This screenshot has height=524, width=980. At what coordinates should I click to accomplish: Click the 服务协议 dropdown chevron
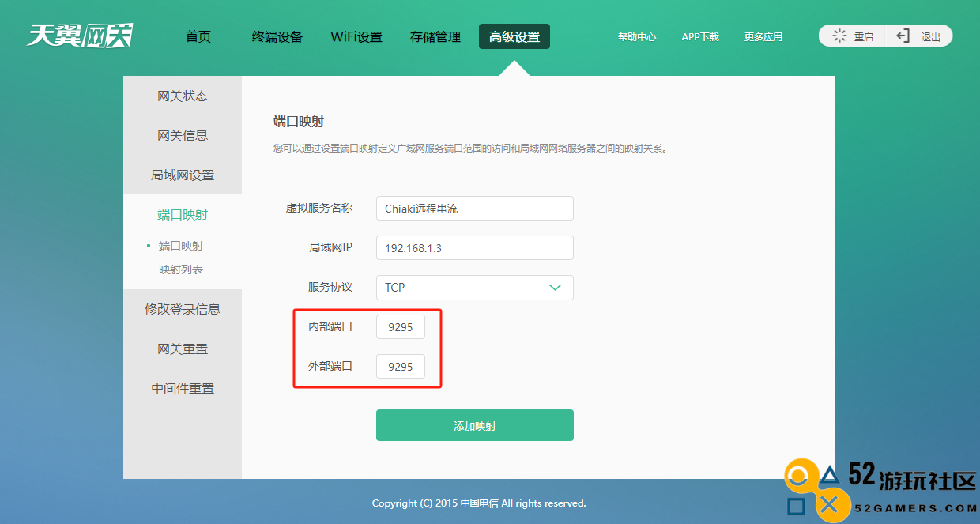point(556,288)
